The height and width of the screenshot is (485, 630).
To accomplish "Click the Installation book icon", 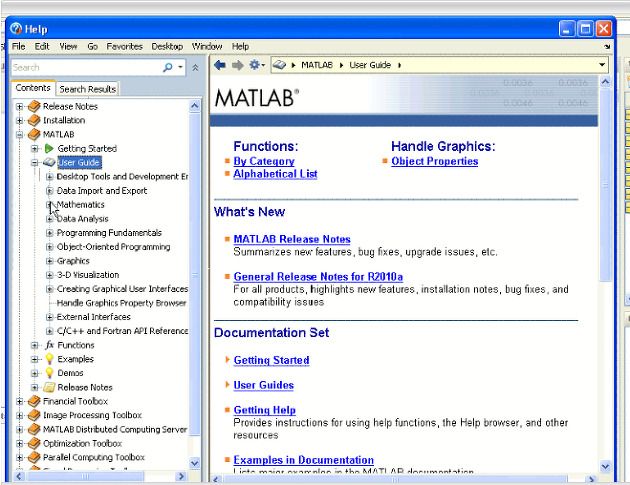I will (34, 120).
